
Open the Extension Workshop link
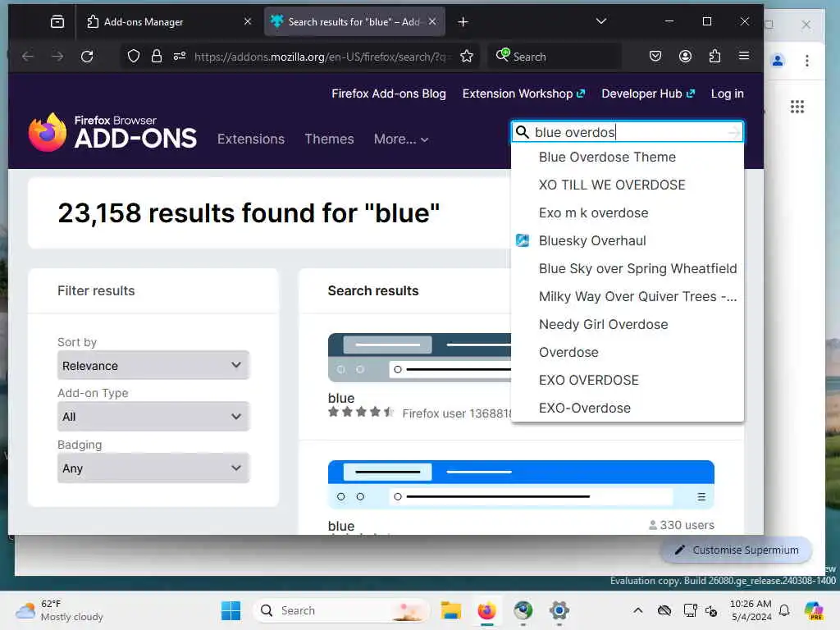click(x=523, y=94)
